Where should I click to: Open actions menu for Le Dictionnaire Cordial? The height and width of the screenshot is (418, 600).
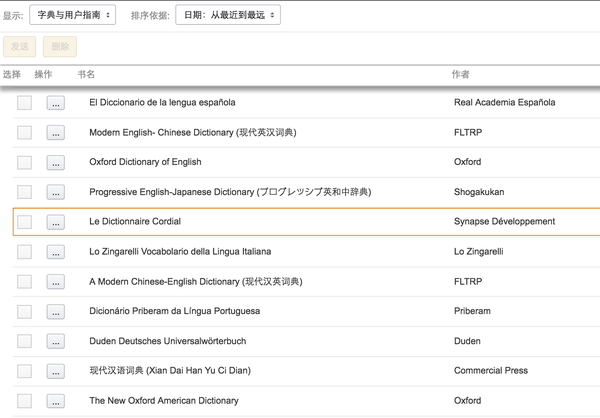55,222
